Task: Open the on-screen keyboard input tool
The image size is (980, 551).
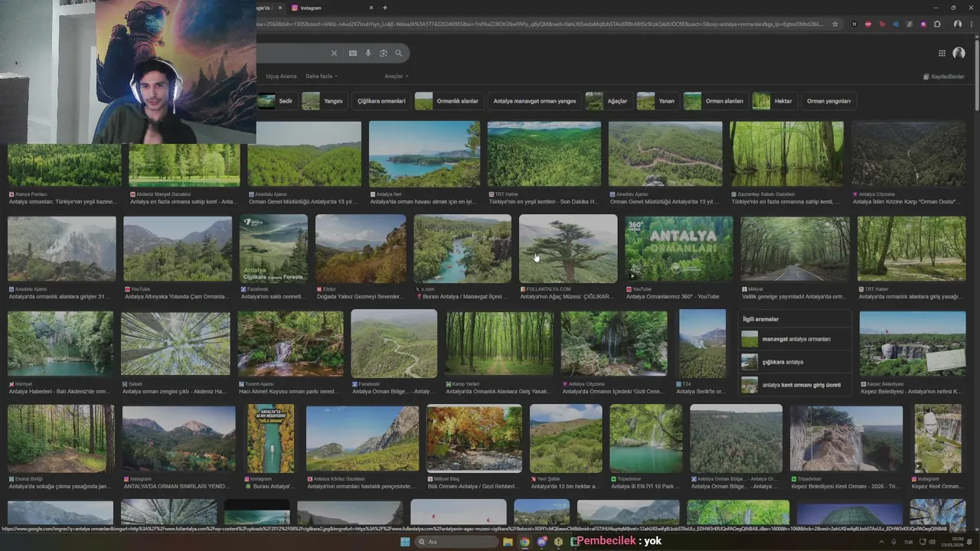Action: click(352, 53)
